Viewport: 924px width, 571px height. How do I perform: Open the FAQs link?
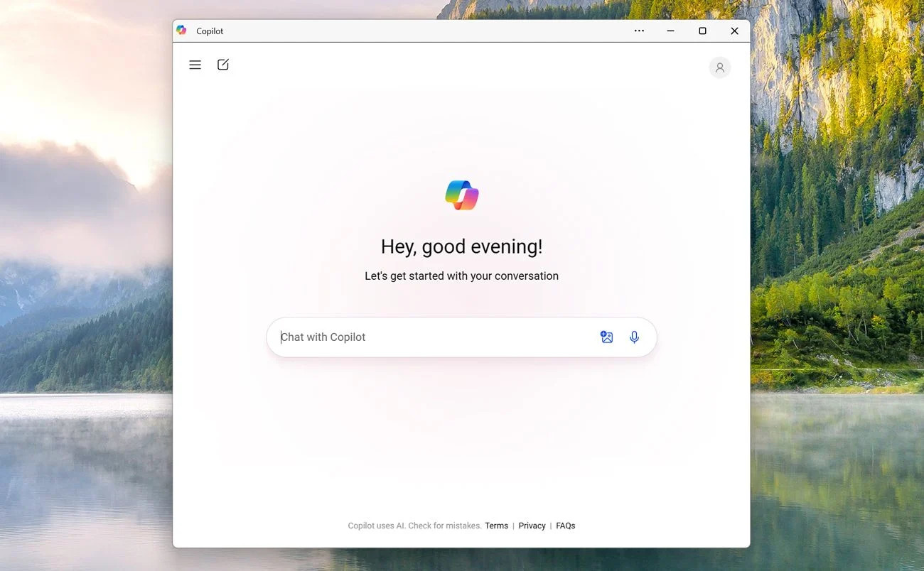(x=565, y=526)
